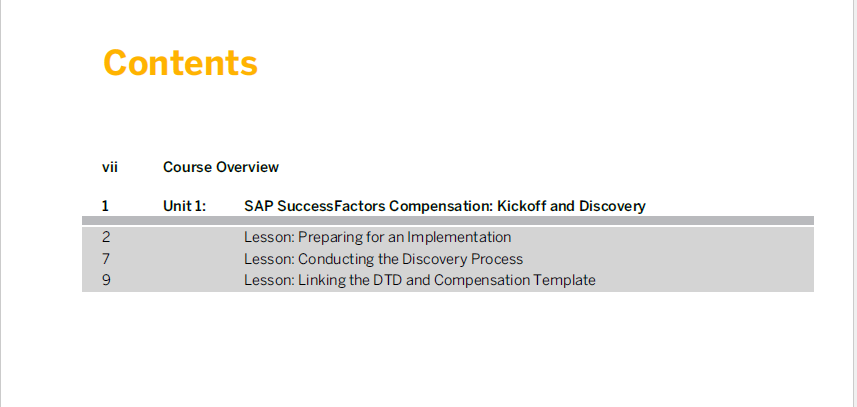Click the word DTD in the last lesson
The width and height of the screenshot is (857, 407).
[x=388, y=280]
